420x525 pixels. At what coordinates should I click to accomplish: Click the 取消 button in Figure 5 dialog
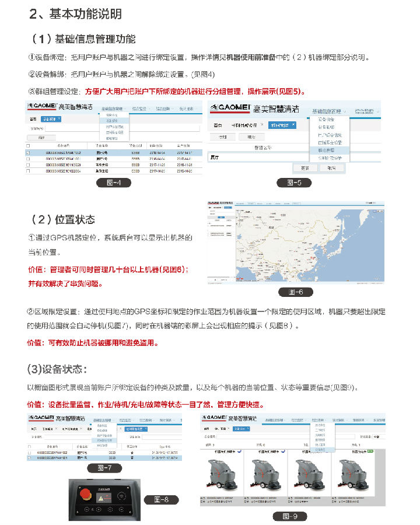coord(331,167)
